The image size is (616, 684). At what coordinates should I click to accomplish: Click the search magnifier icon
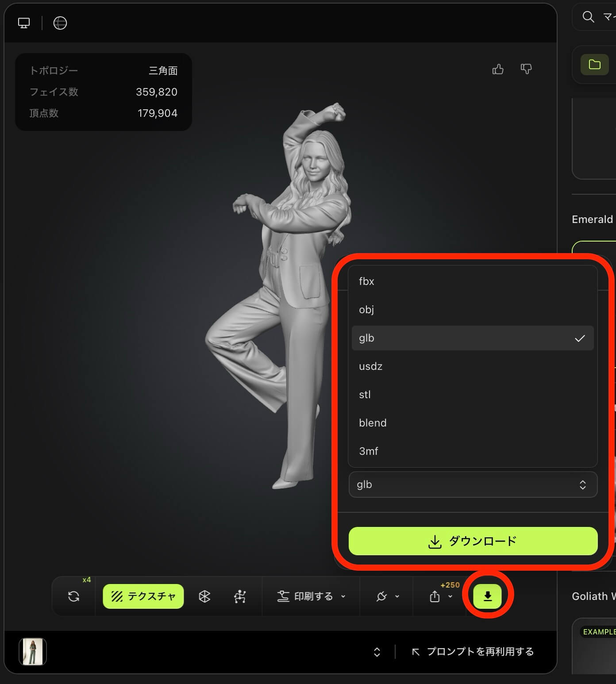[588, 17]
